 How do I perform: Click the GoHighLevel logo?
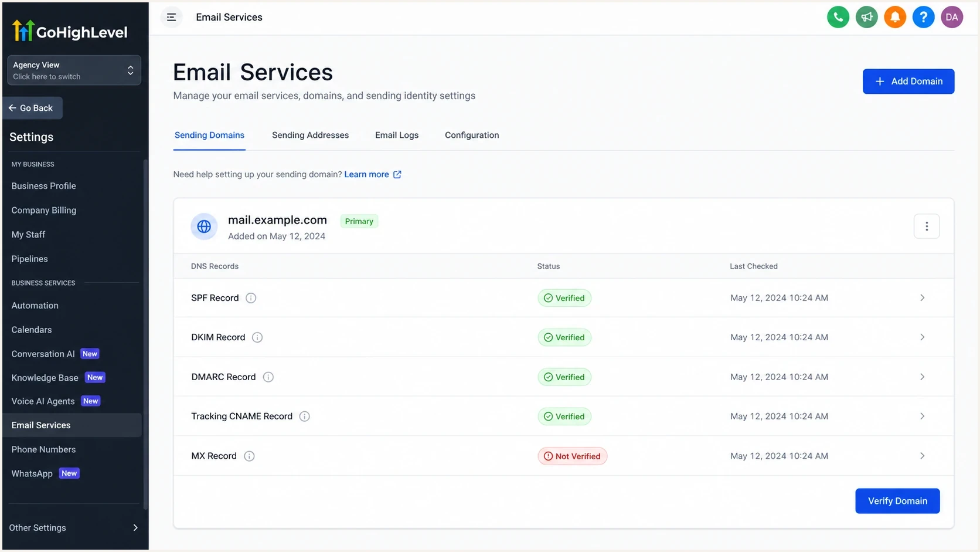click(x=70, y=31)
